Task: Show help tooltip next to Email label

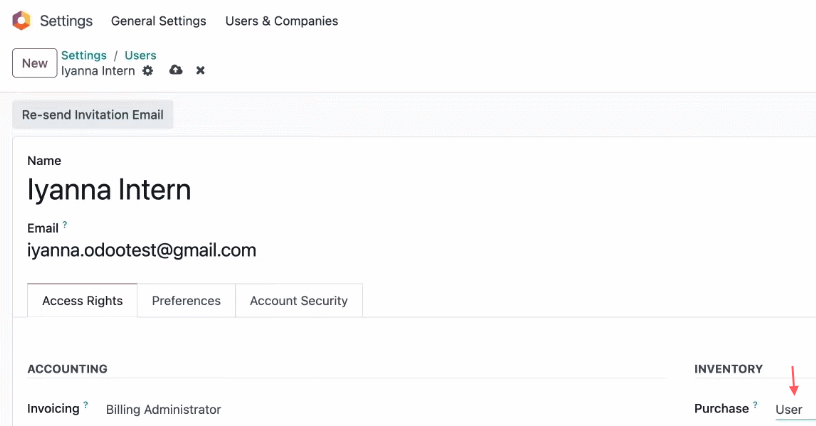Action: [65, 224]
